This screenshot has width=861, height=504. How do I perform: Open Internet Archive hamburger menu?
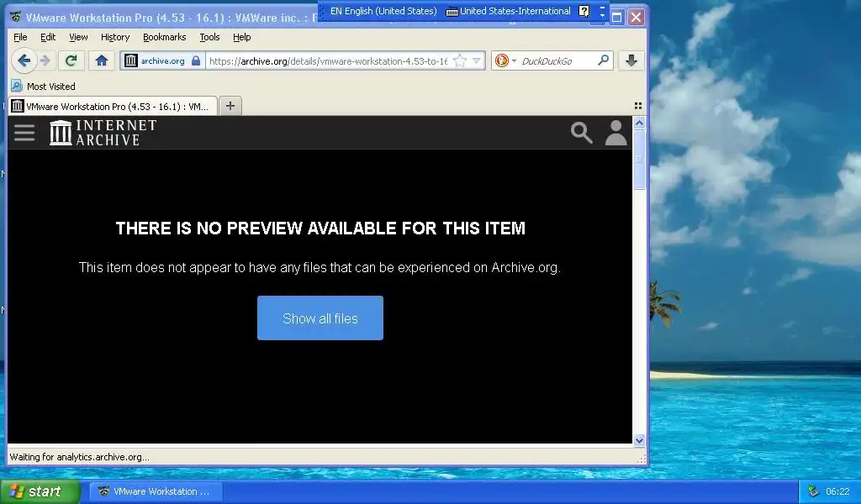(24, 132)
